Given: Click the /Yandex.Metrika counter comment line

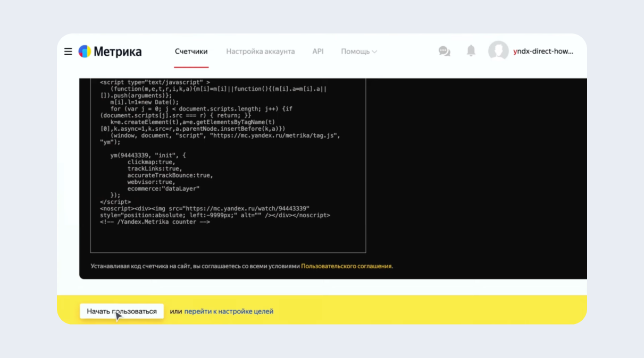Looking at the screenshot, I should click(x=155, y=222).
